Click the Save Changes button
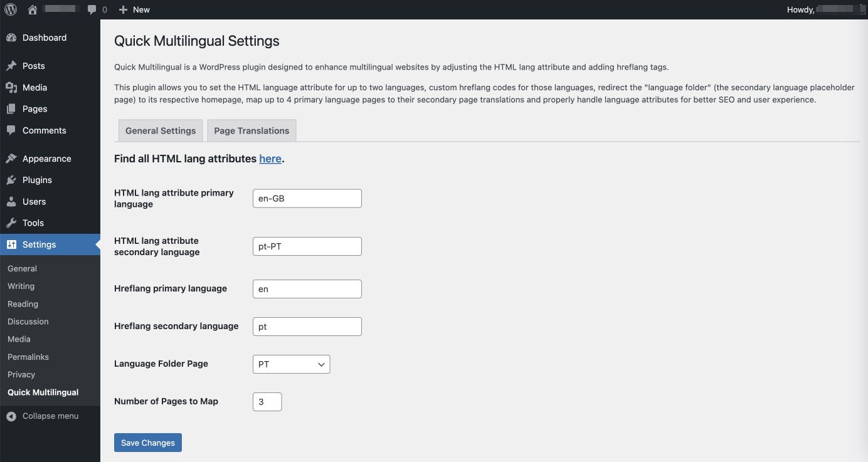 tap(148, 443)
